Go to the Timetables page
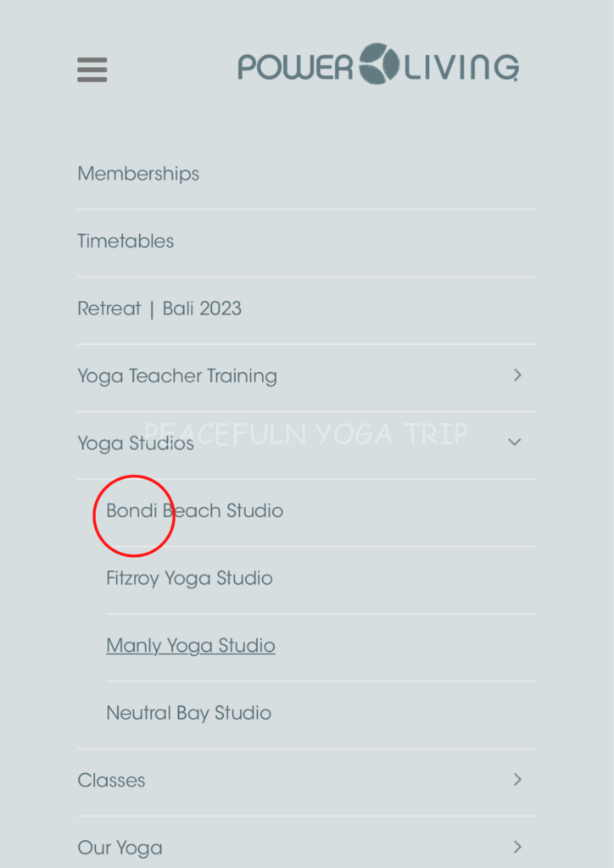 (x=126, y=242)
